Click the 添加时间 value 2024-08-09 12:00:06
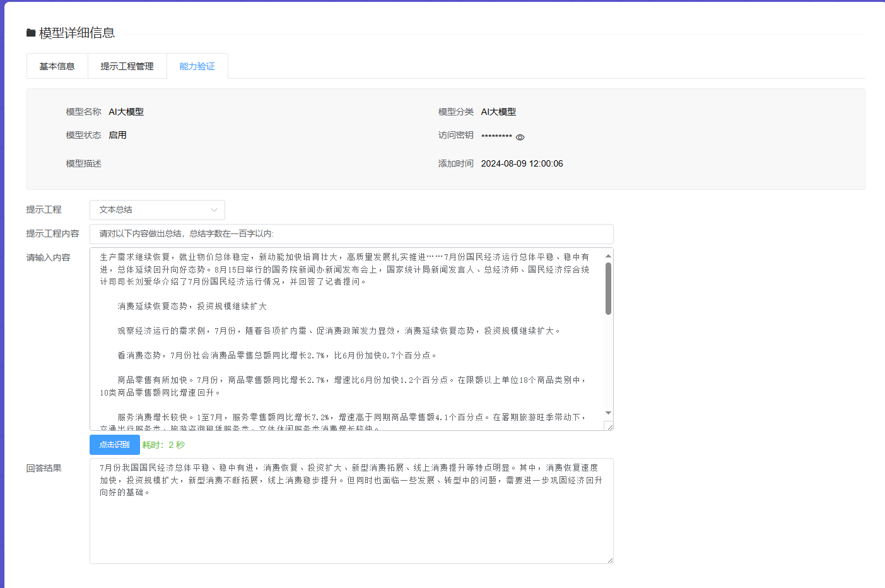 [x=522, y=163]
